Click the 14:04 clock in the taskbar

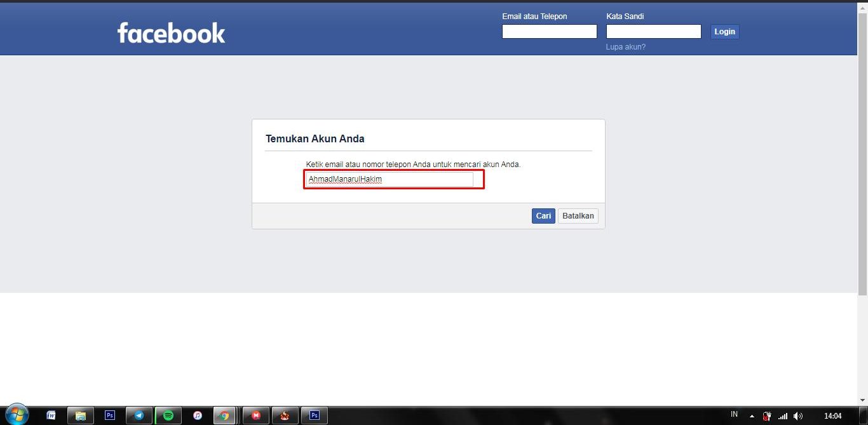[832, 416]
